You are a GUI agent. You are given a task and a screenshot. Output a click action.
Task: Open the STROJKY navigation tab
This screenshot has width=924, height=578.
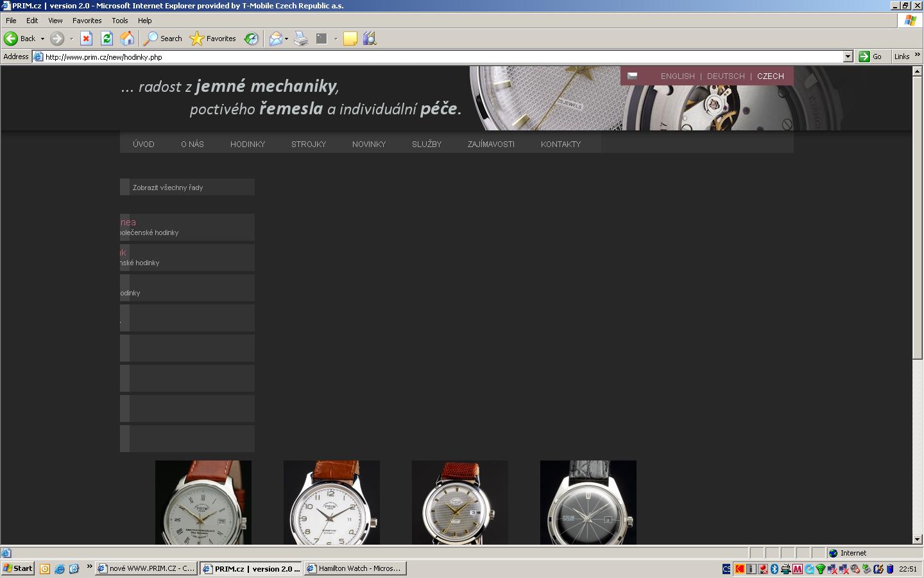point(309,144)
